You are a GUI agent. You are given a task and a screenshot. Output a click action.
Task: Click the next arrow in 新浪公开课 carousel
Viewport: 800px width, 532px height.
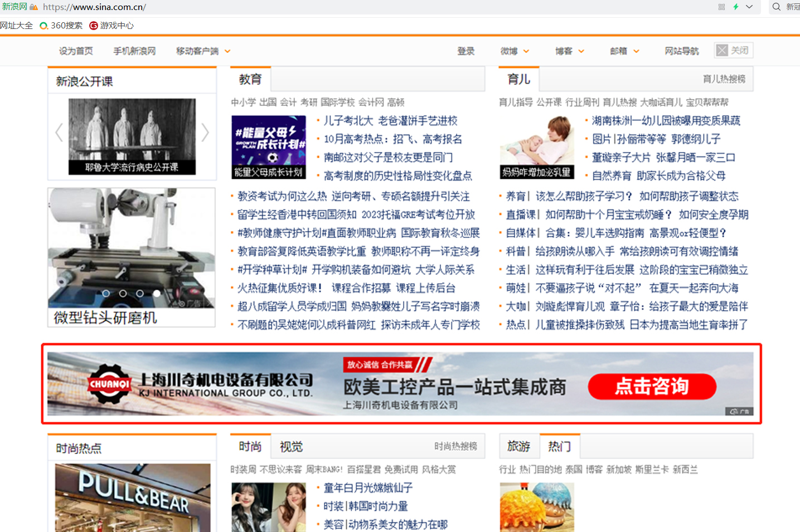[205, 133]
